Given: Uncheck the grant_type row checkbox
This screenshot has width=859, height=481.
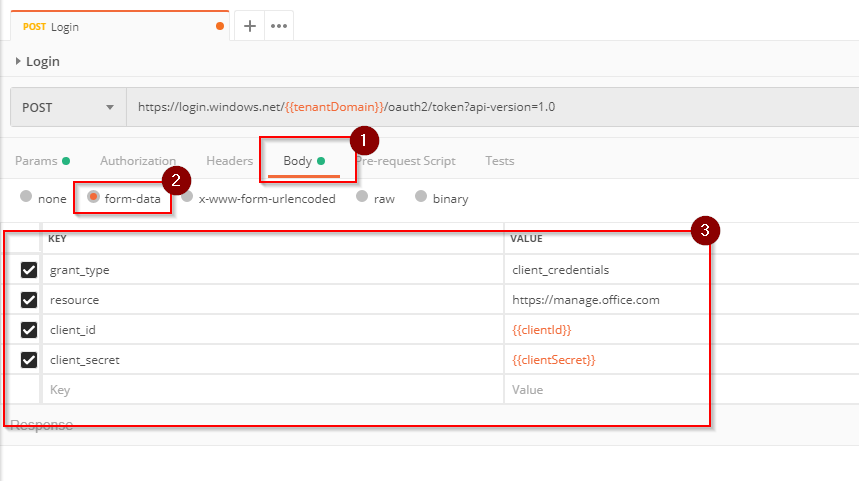Looking at the screenshot, I should tap(29, 270).
